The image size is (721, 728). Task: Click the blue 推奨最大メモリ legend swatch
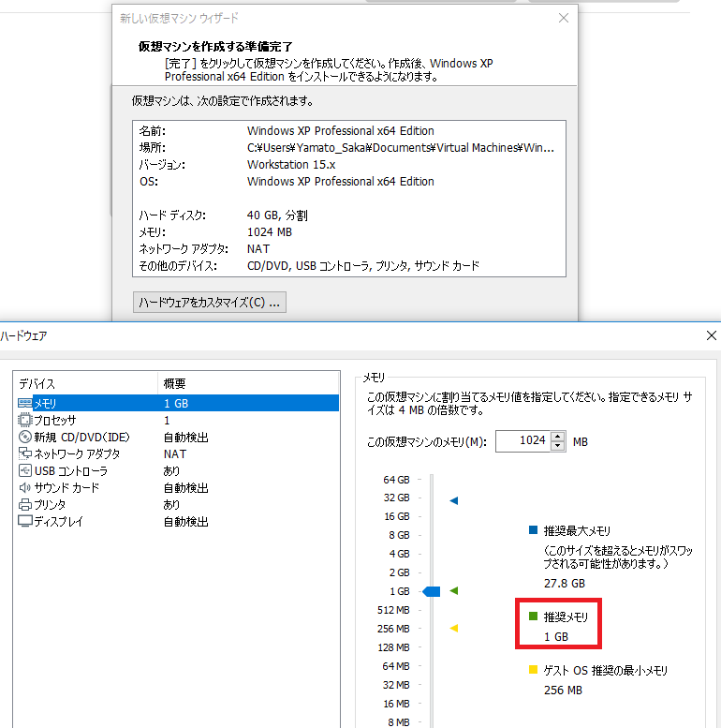533,529
